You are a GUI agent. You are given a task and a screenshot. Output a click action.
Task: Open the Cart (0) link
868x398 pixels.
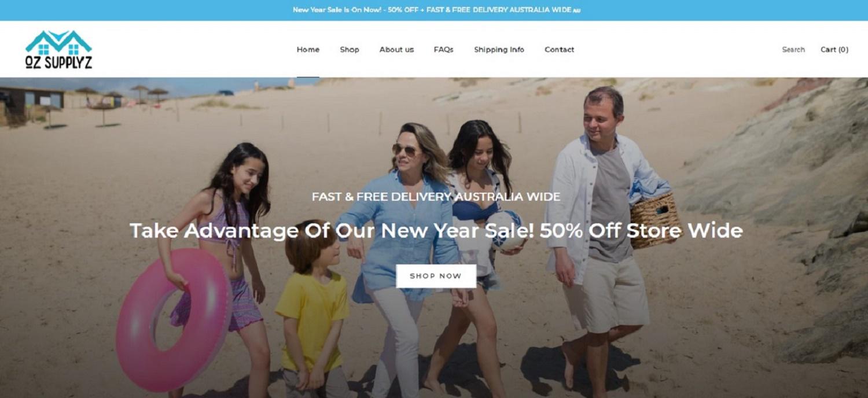[x=834, y=50]
